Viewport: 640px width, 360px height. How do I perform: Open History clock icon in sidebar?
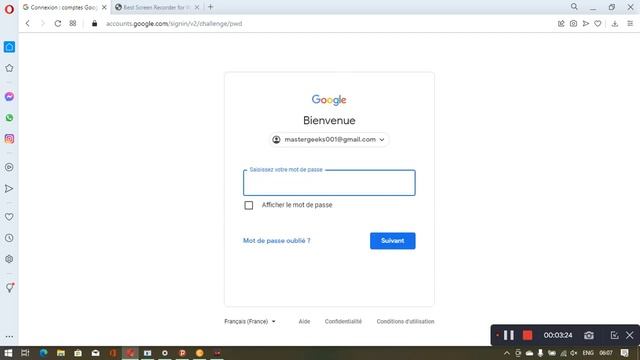pyautogui.click(x=9, y=238)
